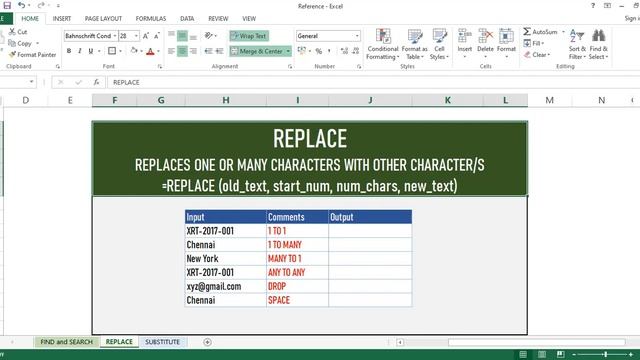Click the zoom slider handle
640x360 pixels.
click(605, 354)
